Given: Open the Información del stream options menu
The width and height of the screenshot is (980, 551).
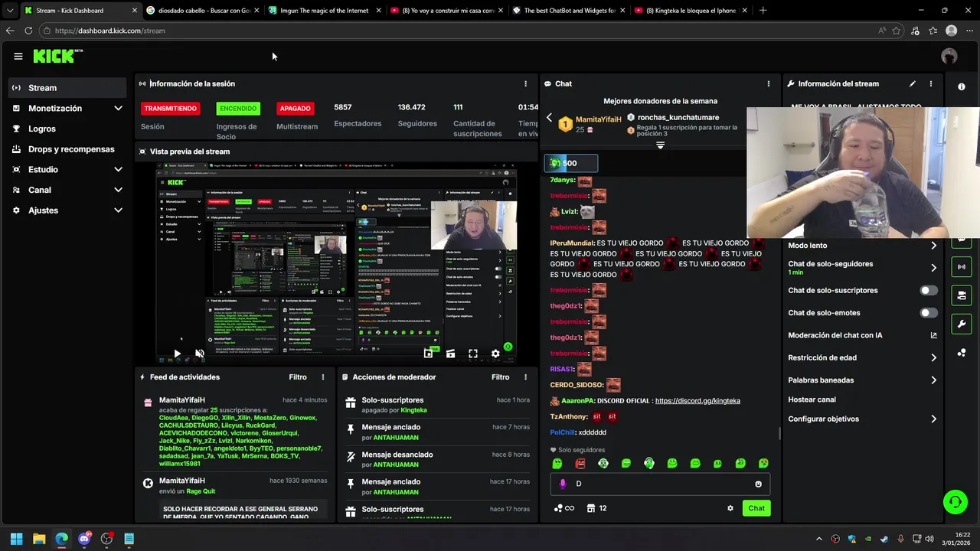Looking at the screenshot, I should point(931,83).
